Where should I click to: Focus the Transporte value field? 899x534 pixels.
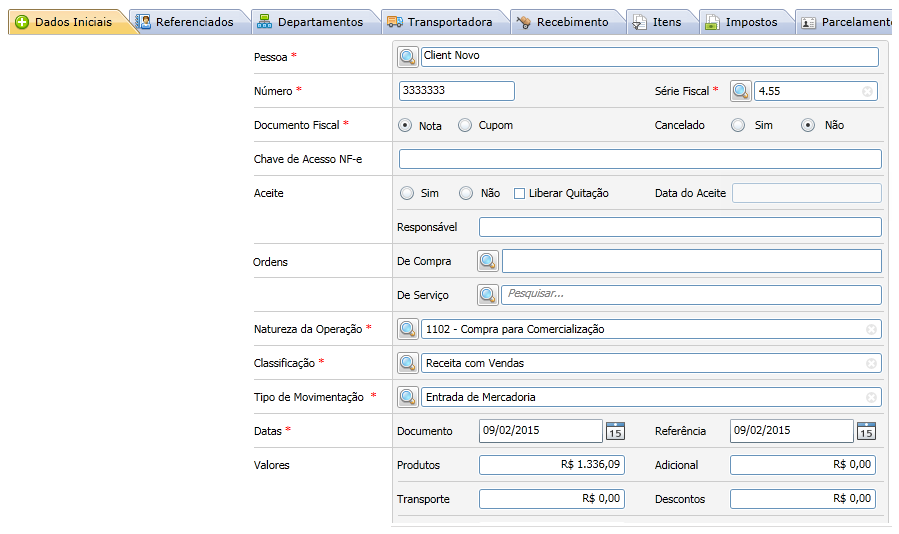click(552, 499)
